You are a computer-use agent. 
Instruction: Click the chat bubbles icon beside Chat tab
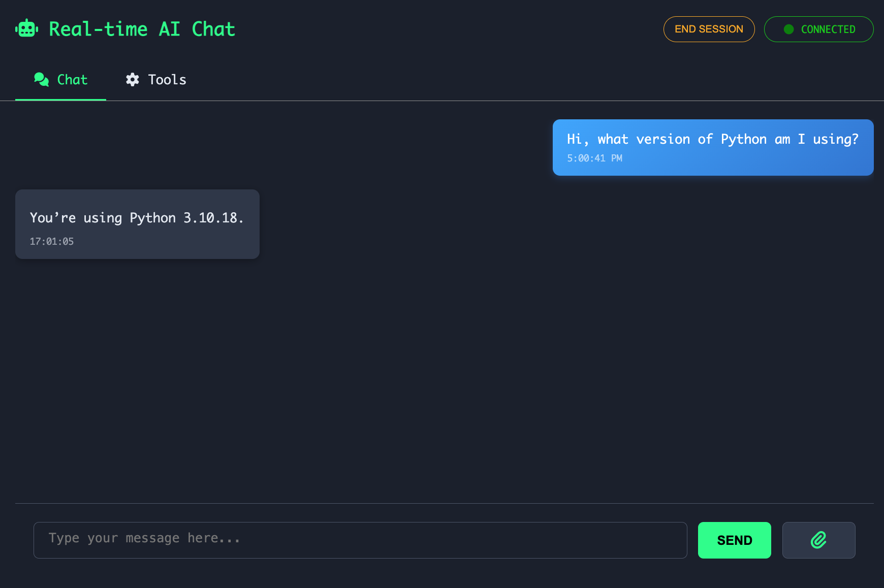click(x=42, y=79)
